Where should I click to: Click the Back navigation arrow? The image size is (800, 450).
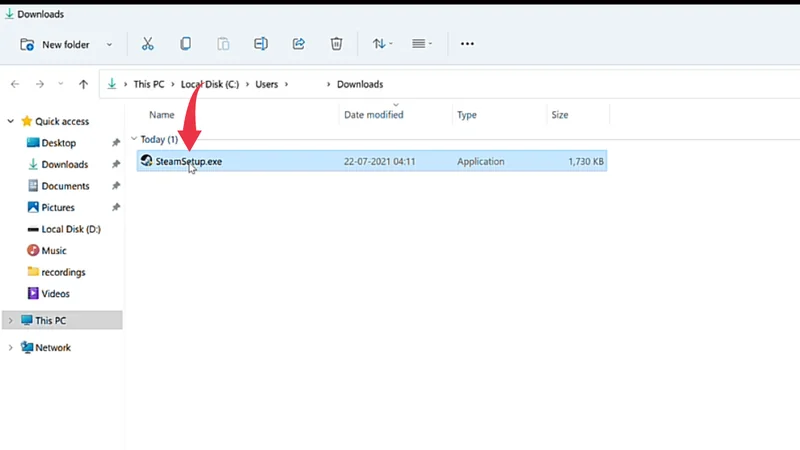tap(15, 85)
